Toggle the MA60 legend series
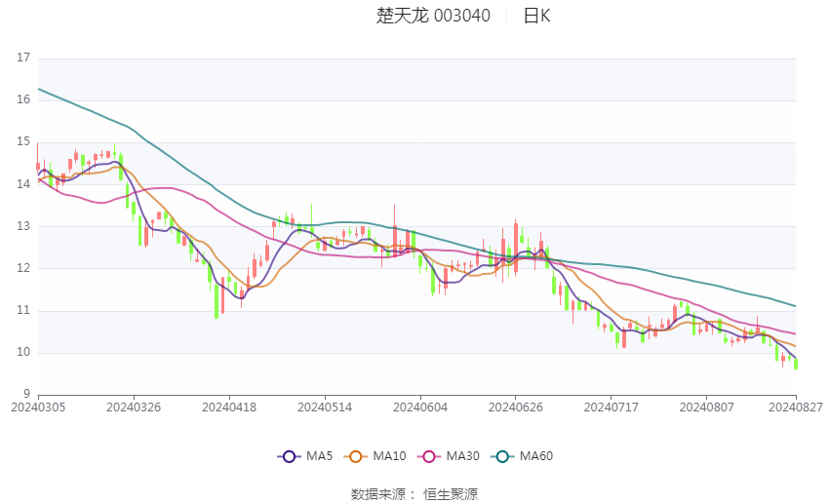829x504 pixels. 522,456
